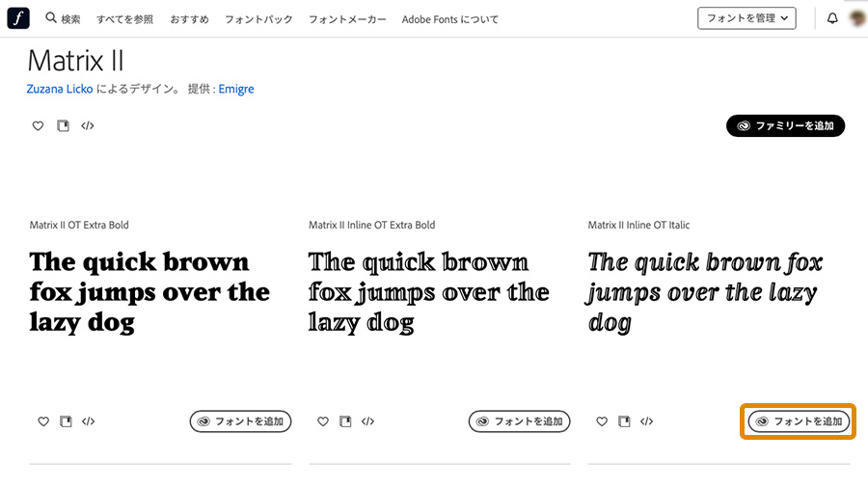Click the ファミリーを追加 button
Screen dimensions: 868x488
click(785, 126)
